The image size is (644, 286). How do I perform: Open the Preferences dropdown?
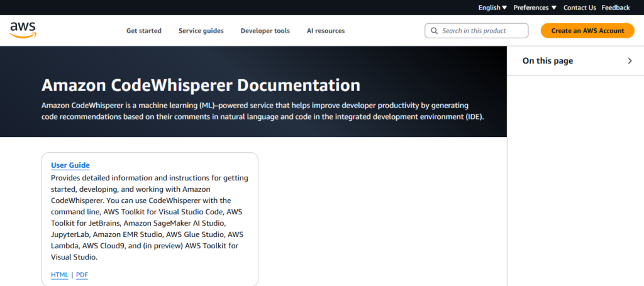[x=535, y=8]
